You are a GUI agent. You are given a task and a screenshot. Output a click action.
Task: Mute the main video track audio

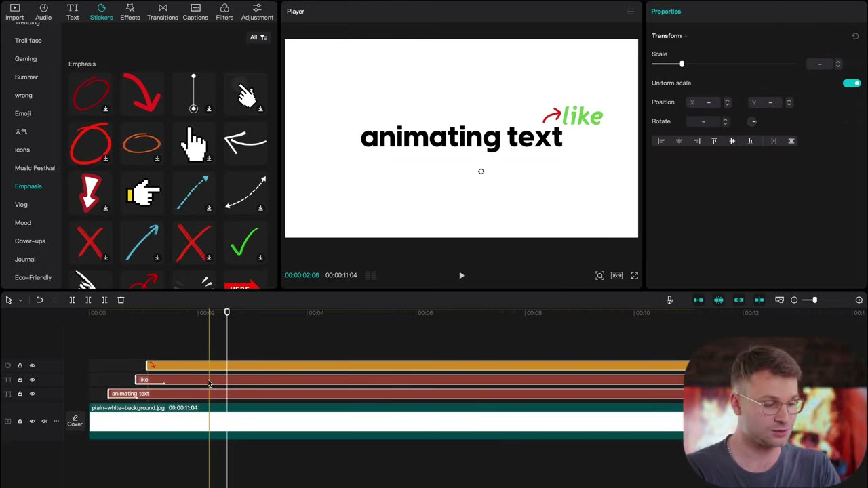[x=44, y=421]
